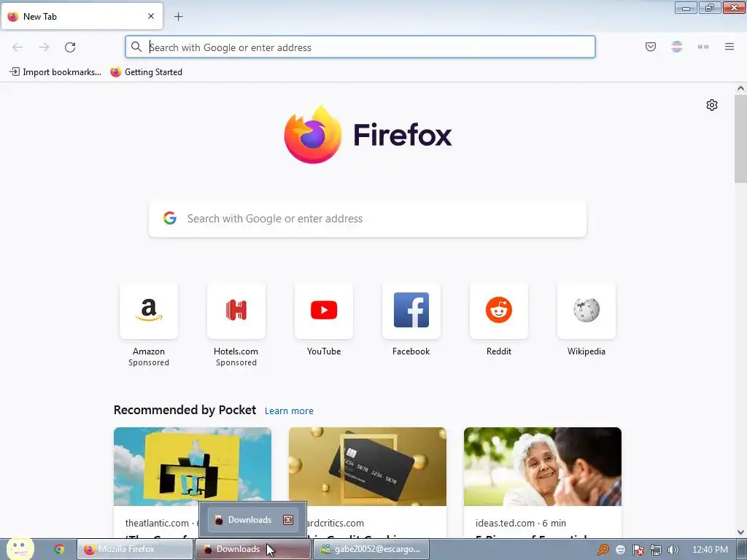Open the Start button on the taskbar
747x560 pixels.
tap(20, 549)
